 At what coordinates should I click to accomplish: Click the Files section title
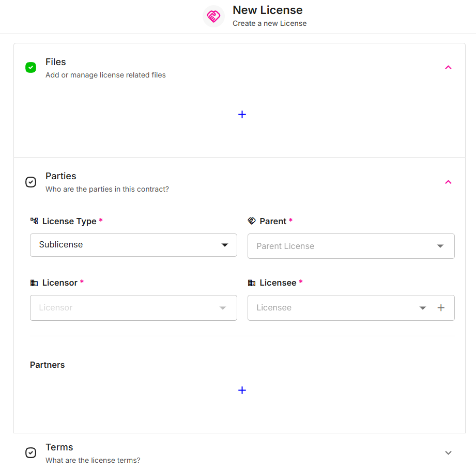[55, 62]
